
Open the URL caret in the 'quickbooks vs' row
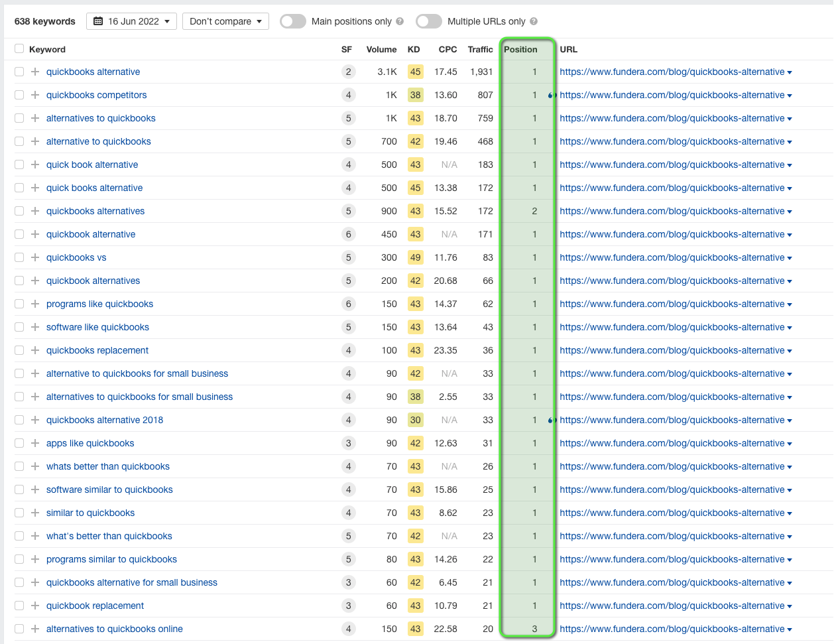pos(790,258)
